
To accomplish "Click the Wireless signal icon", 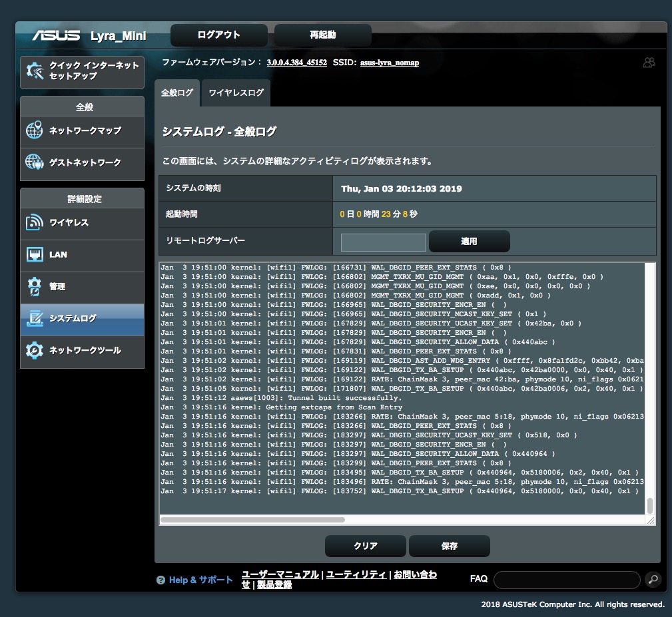I will tap(34, 222).
